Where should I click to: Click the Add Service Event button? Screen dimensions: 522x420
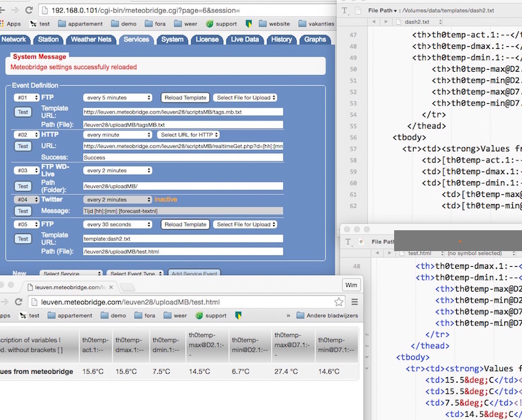click(194, 274)
